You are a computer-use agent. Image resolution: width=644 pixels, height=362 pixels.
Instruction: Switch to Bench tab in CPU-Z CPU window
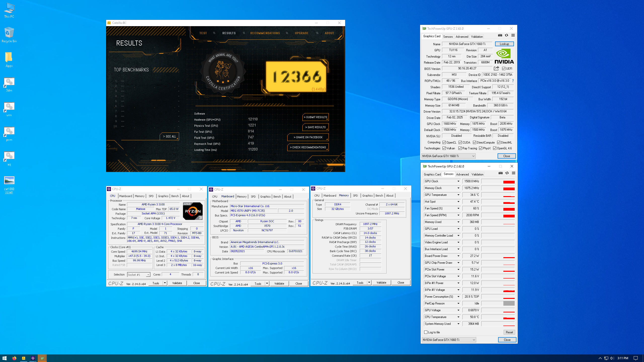point(175,196)
